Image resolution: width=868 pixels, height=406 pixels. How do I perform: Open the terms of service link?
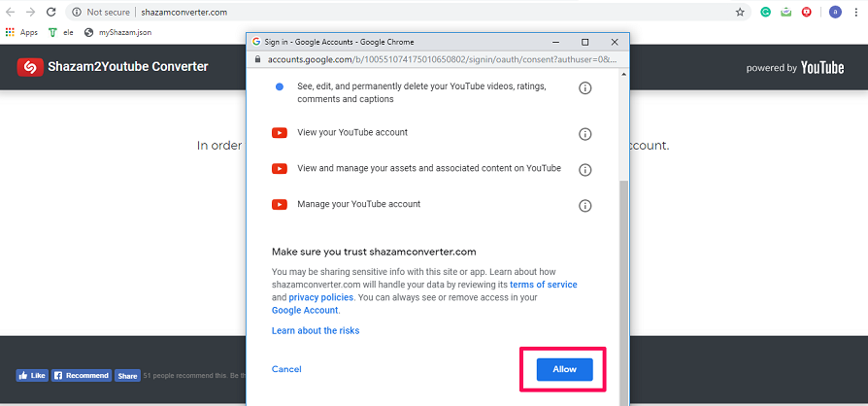coord(544,285)
